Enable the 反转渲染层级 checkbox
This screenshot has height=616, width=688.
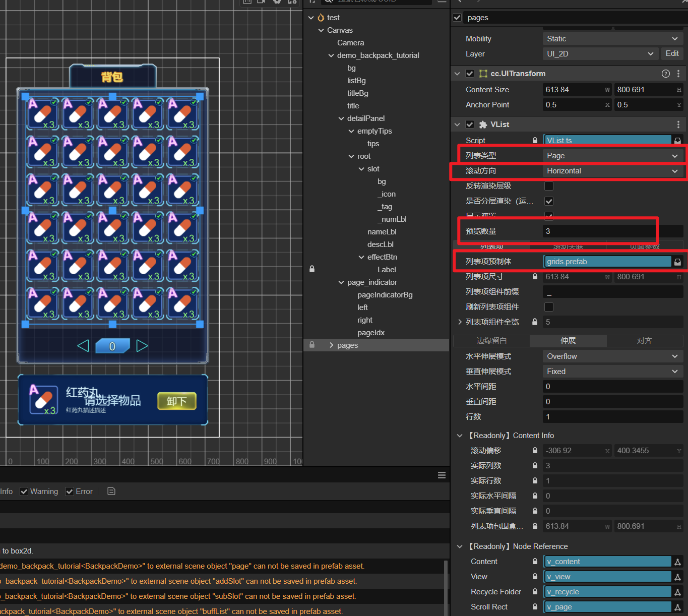click(x=549, y=186)
